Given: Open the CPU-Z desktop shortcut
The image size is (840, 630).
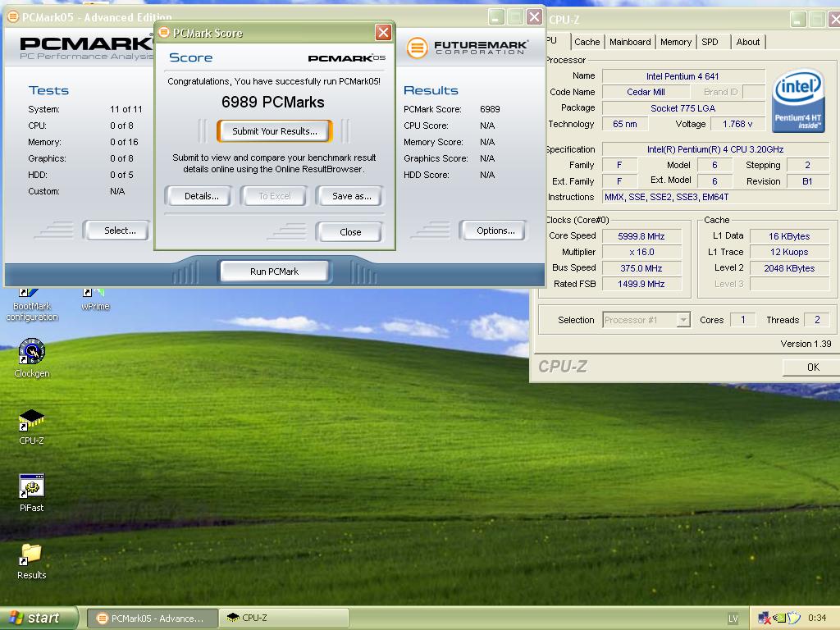Looking at the screenshot, I should [32, 427].
